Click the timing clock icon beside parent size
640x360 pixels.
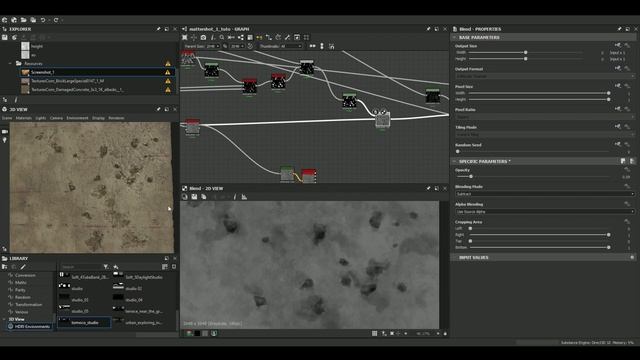pyautogui.click(x=250, y=46)
